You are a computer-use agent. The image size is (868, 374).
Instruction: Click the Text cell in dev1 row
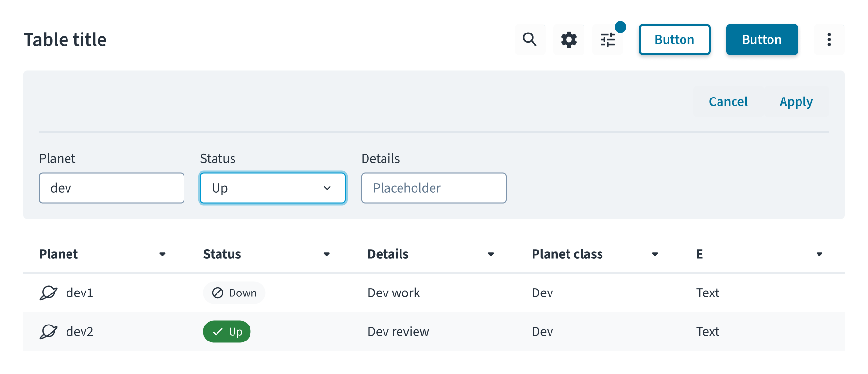coord(707,293)
